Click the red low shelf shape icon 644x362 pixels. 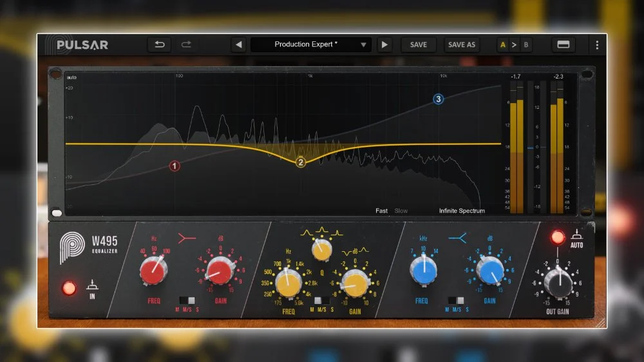187,238
